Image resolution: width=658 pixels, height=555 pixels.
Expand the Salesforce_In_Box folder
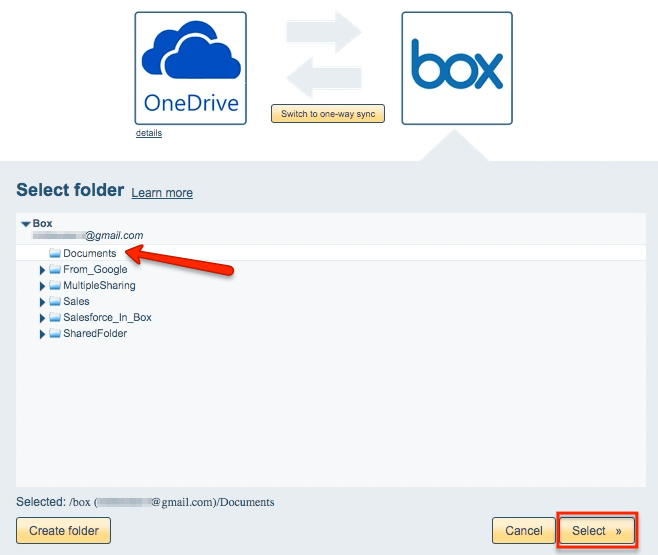[x=42, y=318]
